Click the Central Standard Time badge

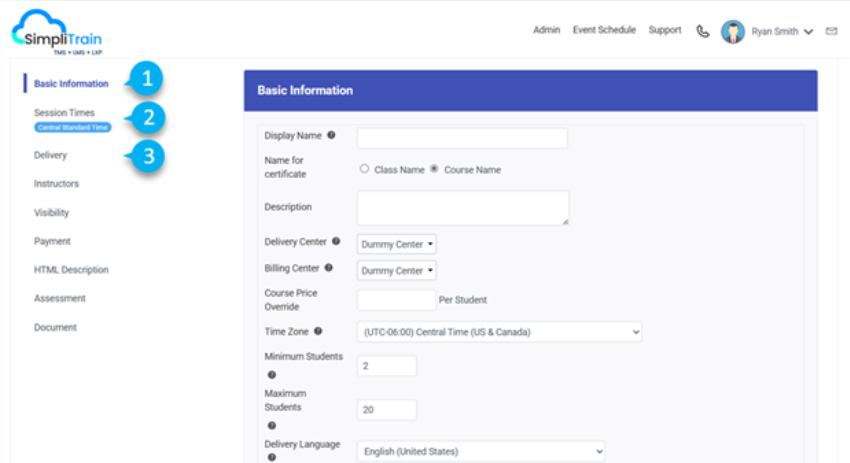coord(73,127)
